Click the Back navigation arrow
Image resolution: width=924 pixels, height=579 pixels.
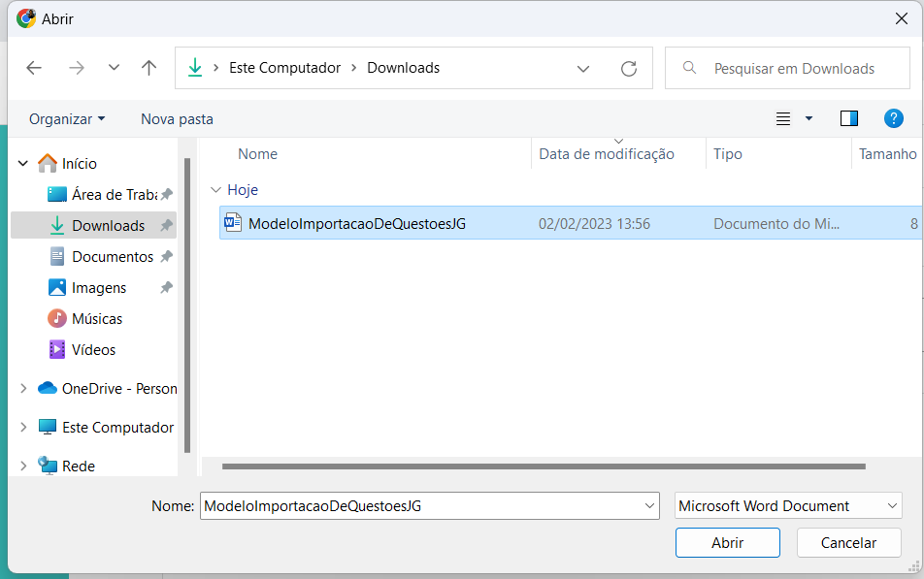34,68
